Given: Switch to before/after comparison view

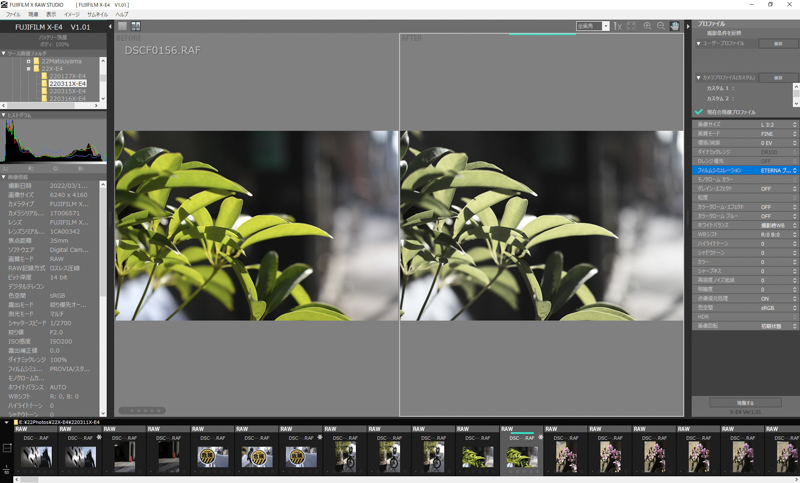Looking at the screenshot, I should [136, 26].
